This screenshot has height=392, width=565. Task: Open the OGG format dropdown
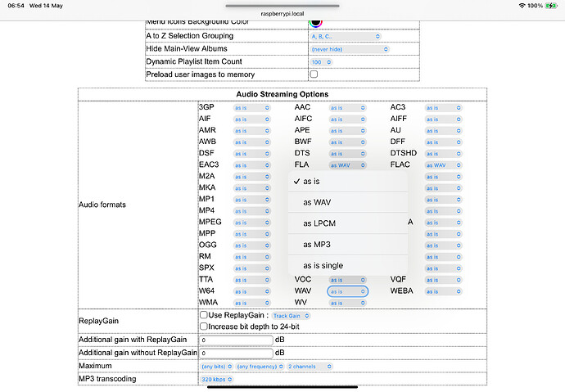click(x=251, y=246)
